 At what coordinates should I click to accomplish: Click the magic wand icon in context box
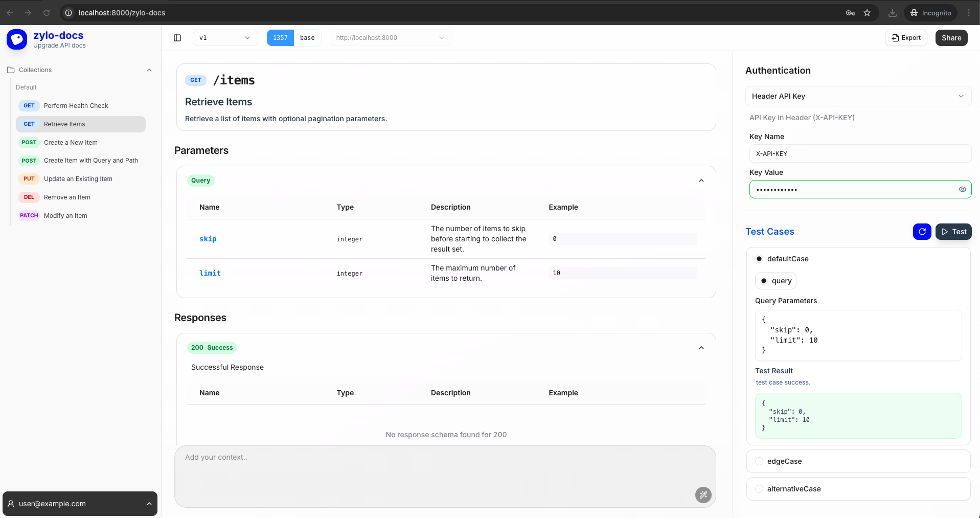703,494
